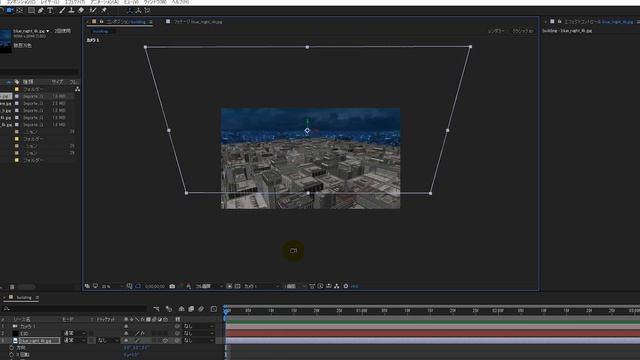
Task: Open parent dropdown for the camera layer
Action: click(199, 326)
